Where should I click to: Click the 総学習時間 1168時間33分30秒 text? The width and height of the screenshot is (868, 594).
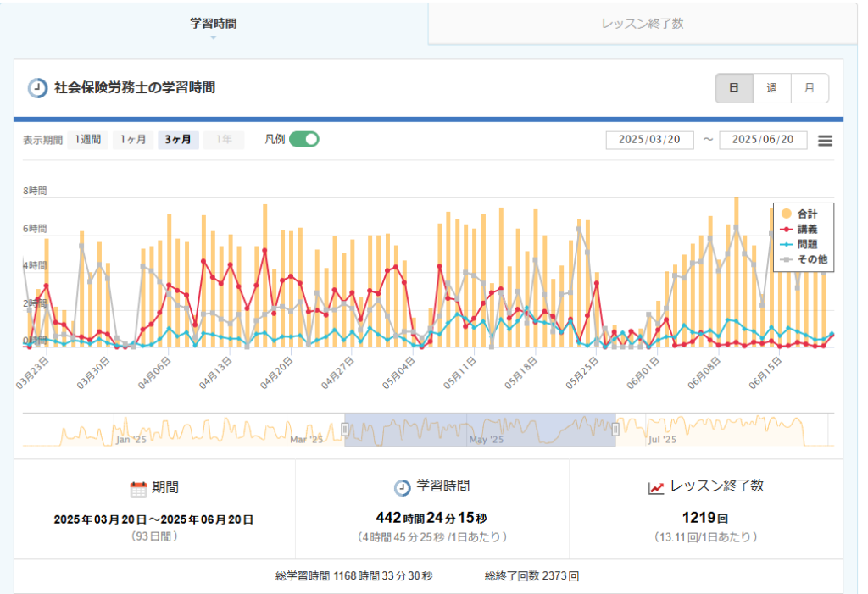point(354,575)
